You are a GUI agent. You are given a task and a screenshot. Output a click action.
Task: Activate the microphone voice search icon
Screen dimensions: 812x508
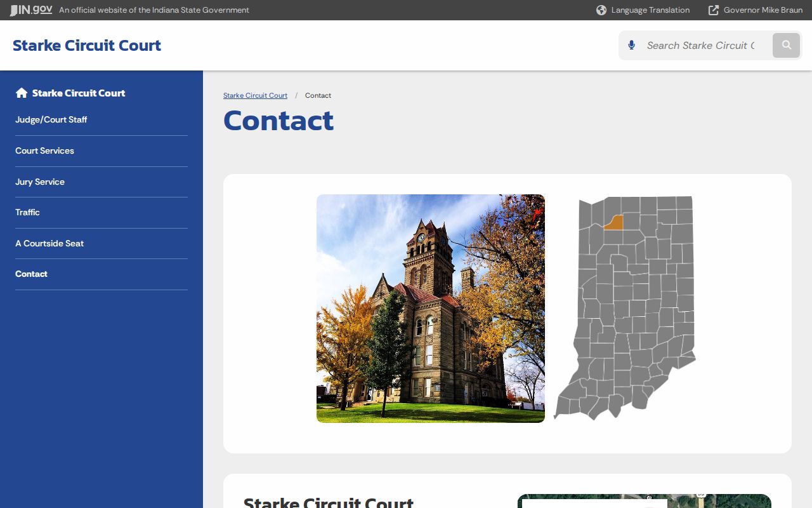coord(631,45)
